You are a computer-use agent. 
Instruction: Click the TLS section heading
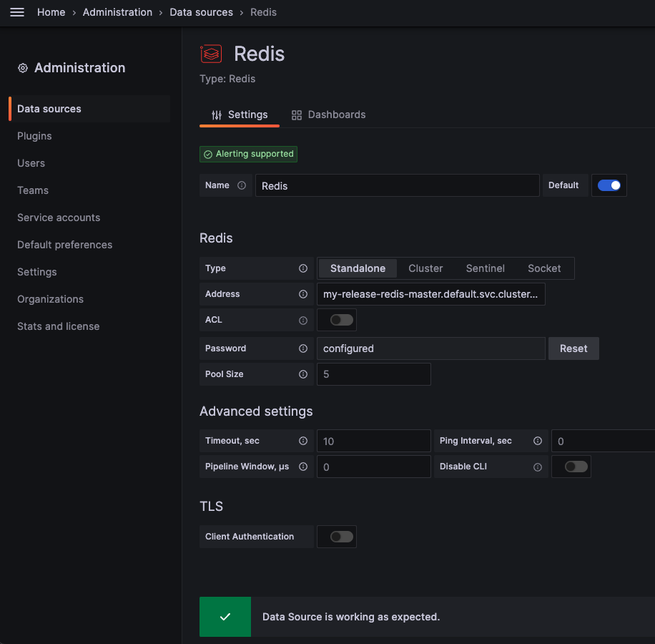(211, 506)
